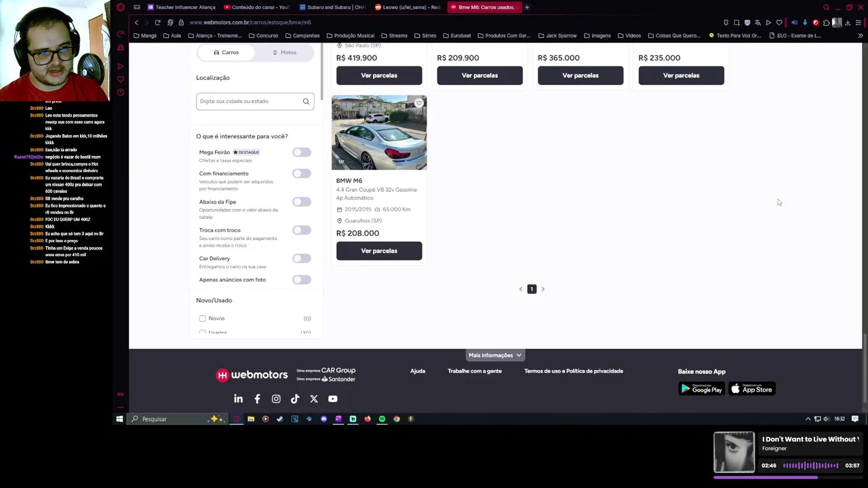Open the webmotors TikTok icon
The width and height of the screenshot is (868, 488).
click(x=295, y=399)
